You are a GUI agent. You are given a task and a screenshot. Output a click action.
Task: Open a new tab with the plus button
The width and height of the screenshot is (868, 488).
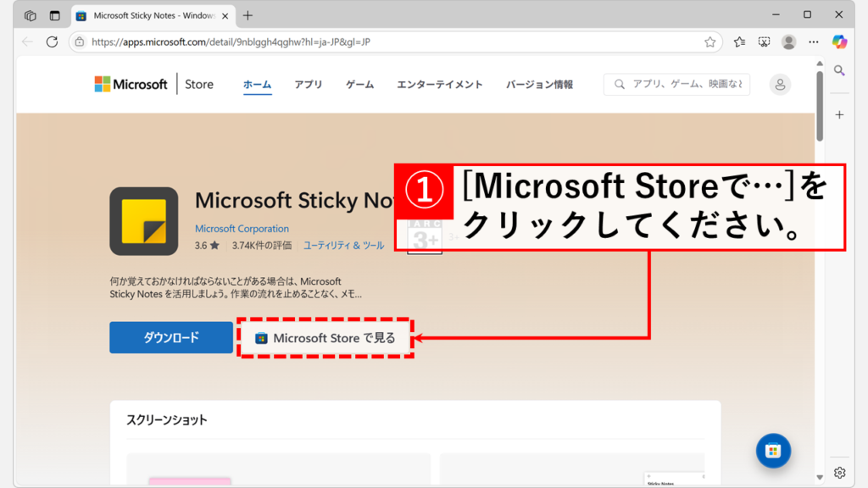pyautogui.click(x=248, y=15)
